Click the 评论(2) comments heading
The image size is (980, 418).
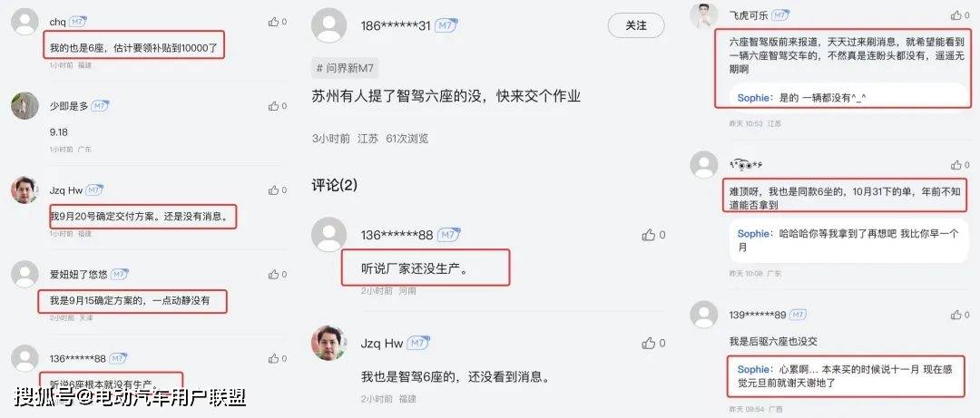point(334,185)
